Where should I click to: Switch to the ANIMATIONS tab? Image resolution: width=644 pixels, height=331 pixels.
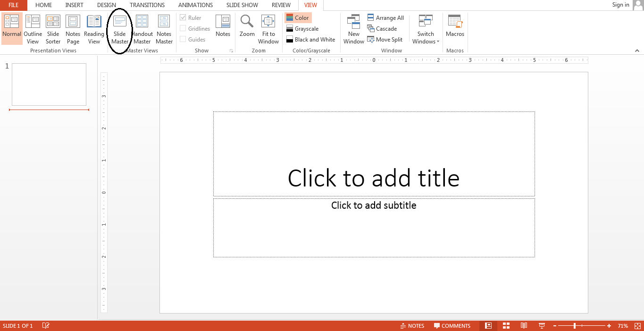coord(195,5)
